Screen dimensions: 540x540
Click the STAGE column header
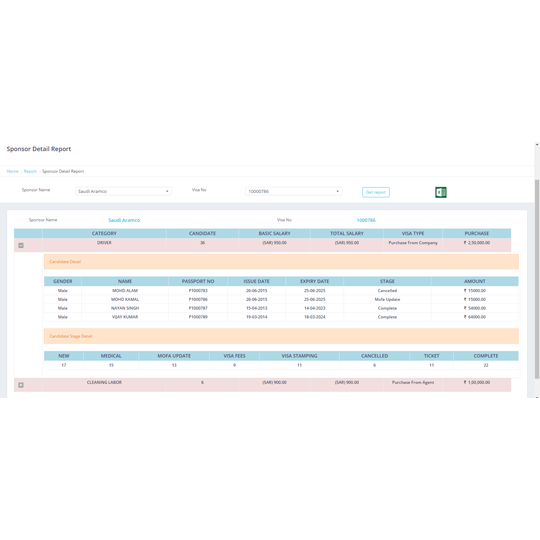(x=387, y=281)
